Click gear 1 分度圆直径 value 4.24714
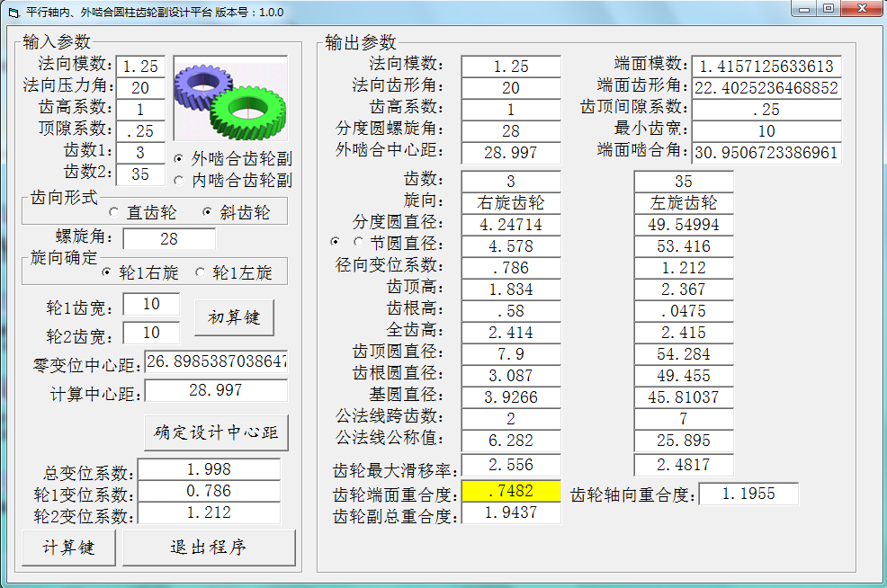The height and width of the screenshot is (588, 887). click(x=511, y=225)
